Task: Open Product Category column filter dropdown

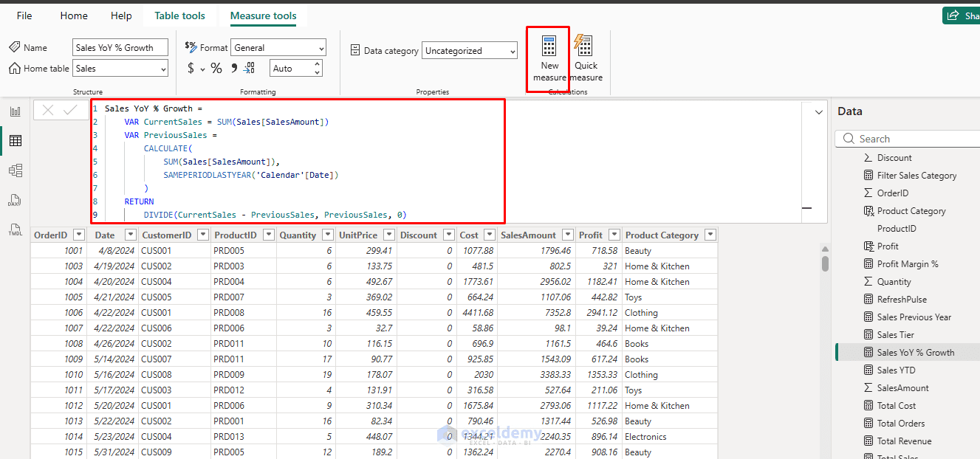Action: tap(710, 235)
